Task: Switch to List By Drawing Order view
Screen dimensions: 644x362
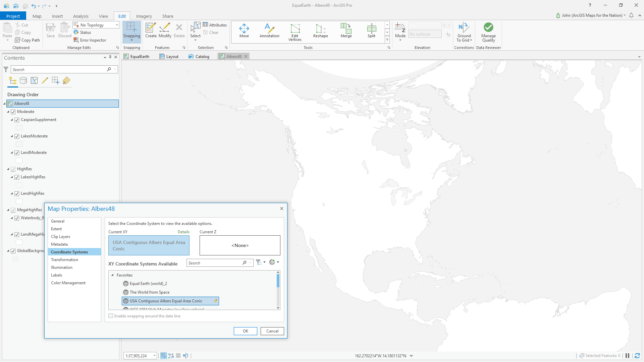Action: pos(13,80)
